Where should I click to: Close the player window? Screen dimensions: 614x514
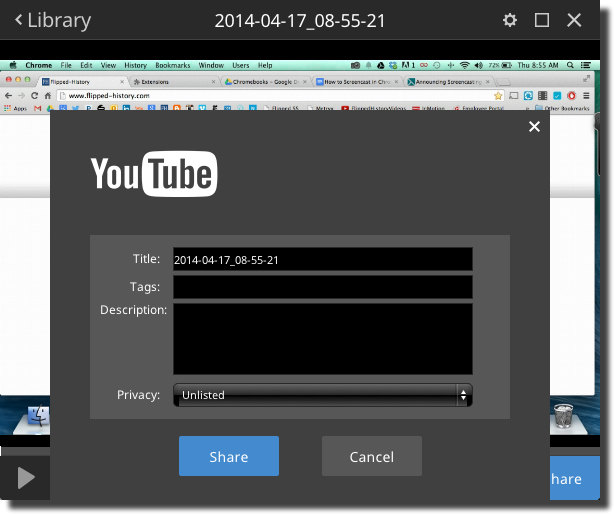click(574, 20)
